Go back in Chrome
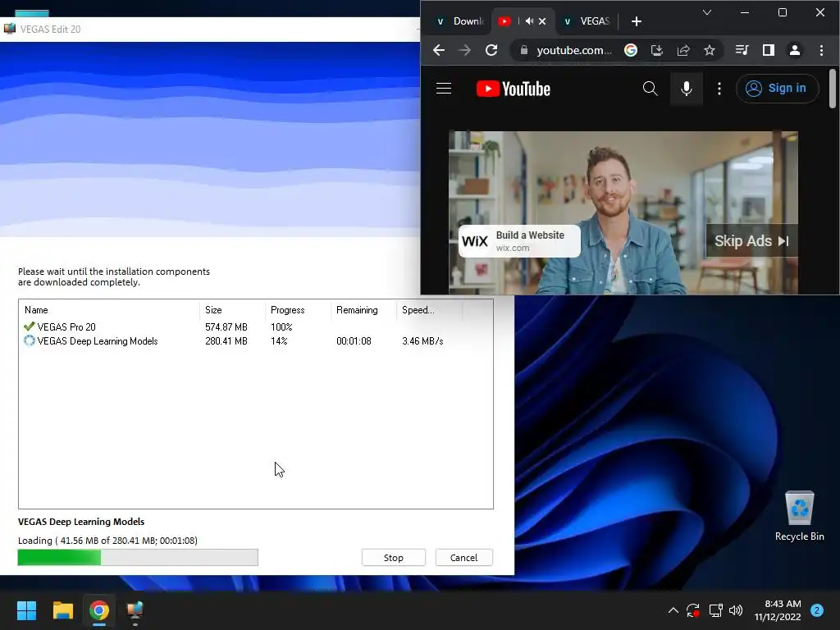This screenshot has height=630, width=840. pos(439,50)
